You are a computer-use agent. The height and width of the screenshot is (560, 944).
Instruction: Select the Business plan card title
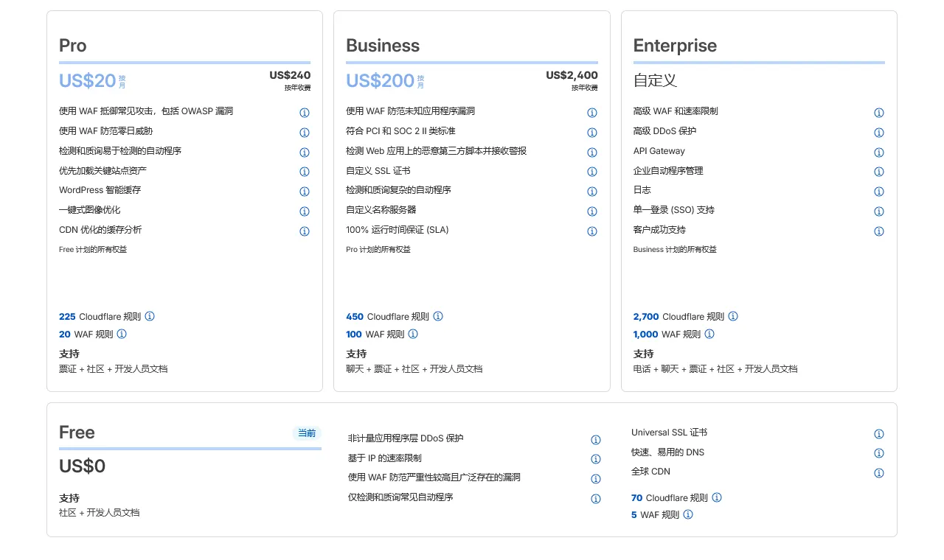(383, 46)
